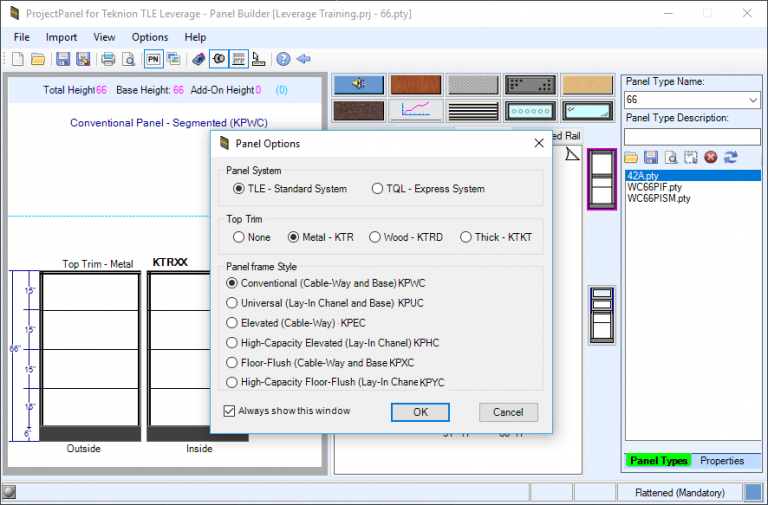Viewport: 768px width, 505px height.
Task: Choose Wood - KTRD top trim option
Action: coord(376,237)
